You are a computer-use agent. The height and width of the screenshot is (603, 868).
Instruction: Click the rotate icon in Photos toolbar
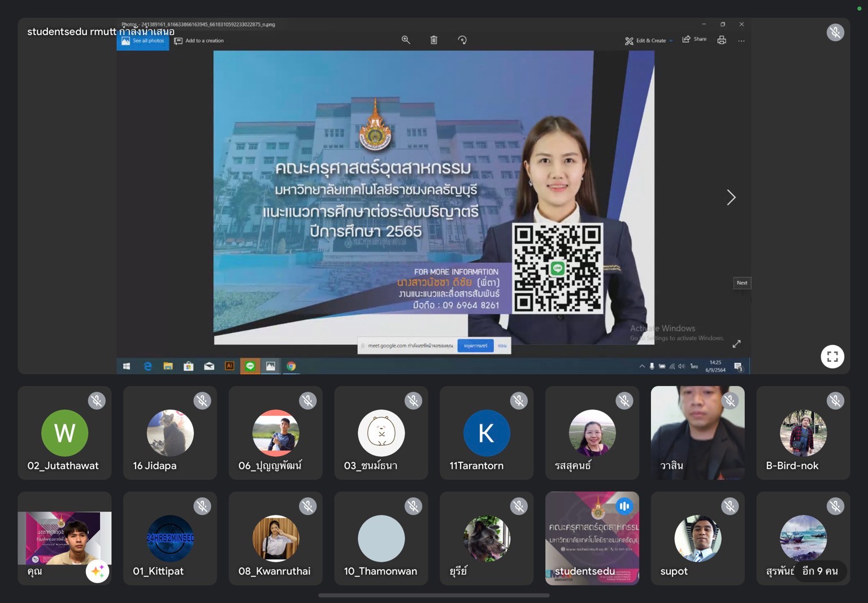[462, 40]
